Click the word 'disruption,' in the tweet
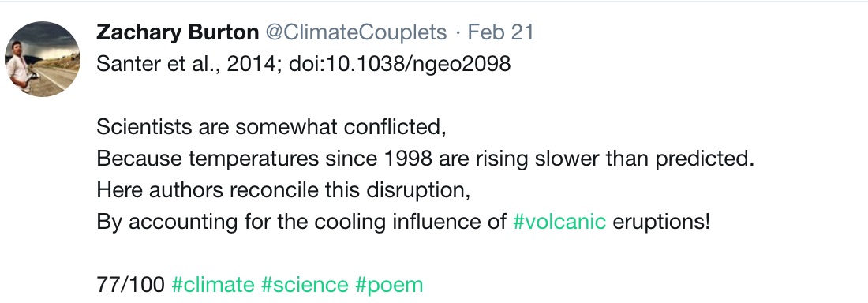The height and width of the screenshot is (303, 868). [x=418, y=190]
